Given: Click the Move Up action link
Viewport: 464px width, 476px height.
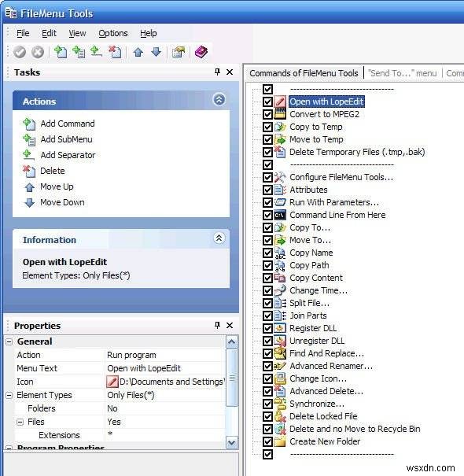Looking at the screenshot, I should click(57, 186).
